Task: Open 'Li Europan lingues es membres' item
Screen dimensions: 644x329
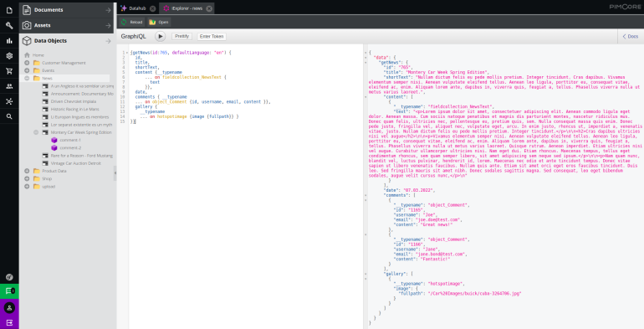Action: (79, 117)
